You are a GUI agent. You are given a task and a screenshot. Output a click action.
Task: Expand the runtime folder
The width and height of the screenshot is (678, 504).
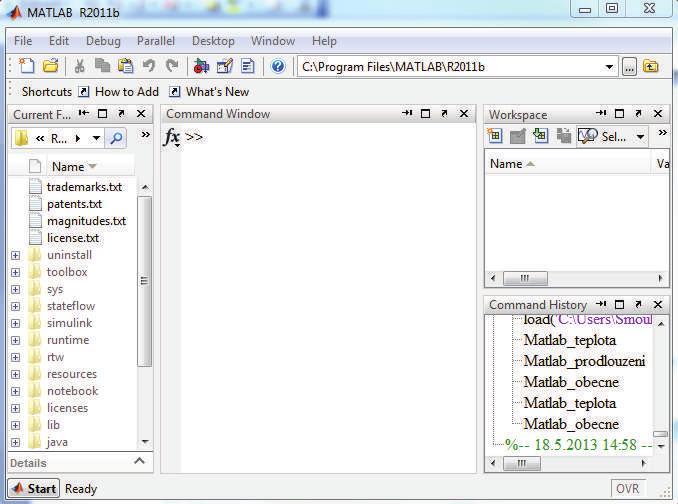pyautogui.click(x=16, y=340)
